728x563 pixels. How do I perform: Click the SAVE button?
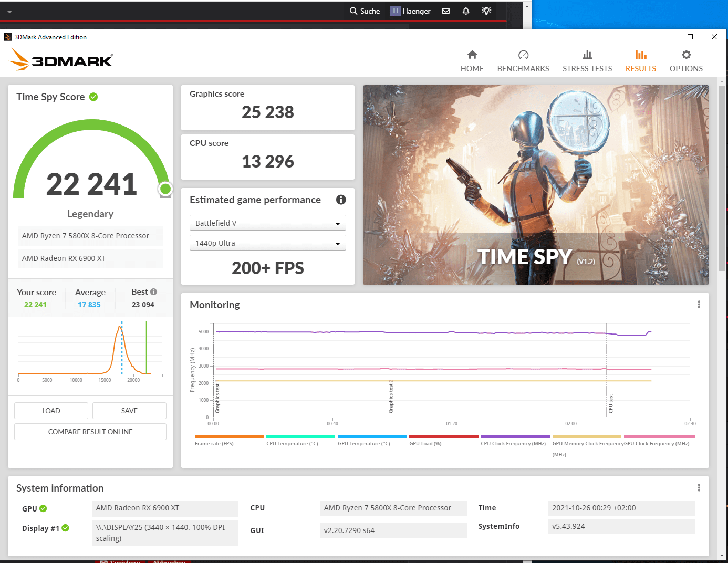tap(129, 411)
